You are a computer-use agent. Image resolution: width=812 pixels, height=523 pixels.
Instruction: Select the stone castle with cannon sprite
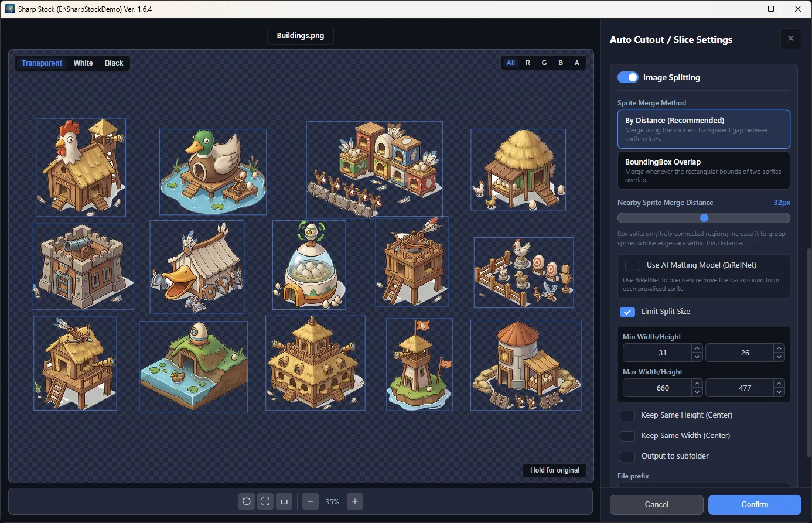(83, 266)
